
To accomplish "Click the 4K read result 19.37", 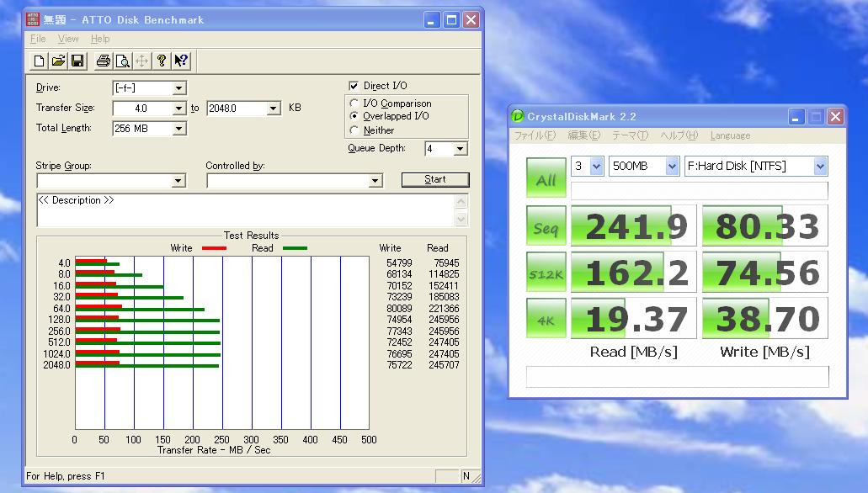I will (x=634, y=318).
